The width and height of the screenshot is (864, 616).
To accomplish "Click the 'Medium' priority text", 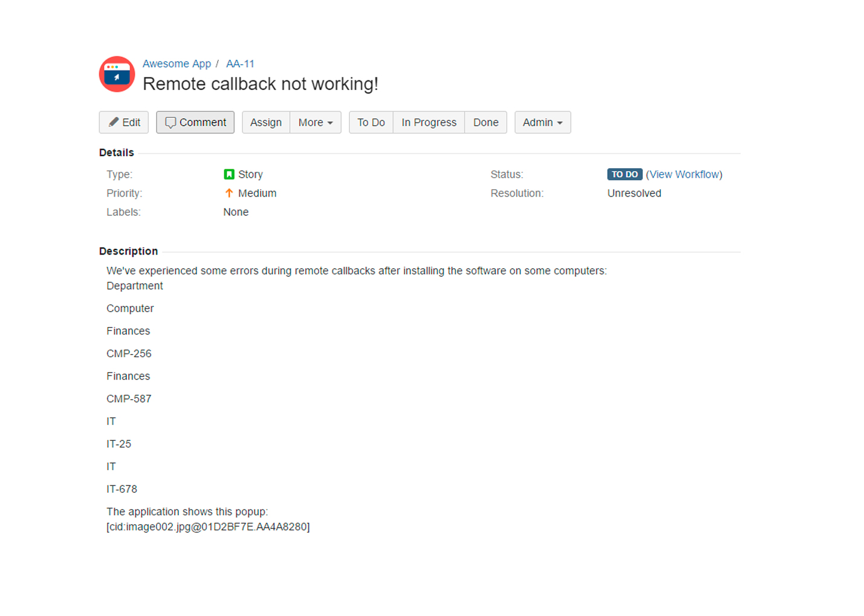I will click(x=257, y=193).
